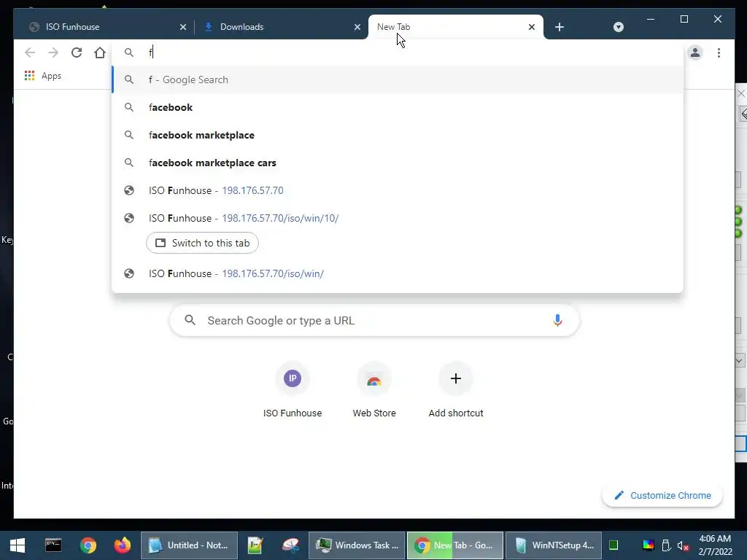
Task: Click the green square system tray icon
Action: pyautogui.click(x=614, y=545)
